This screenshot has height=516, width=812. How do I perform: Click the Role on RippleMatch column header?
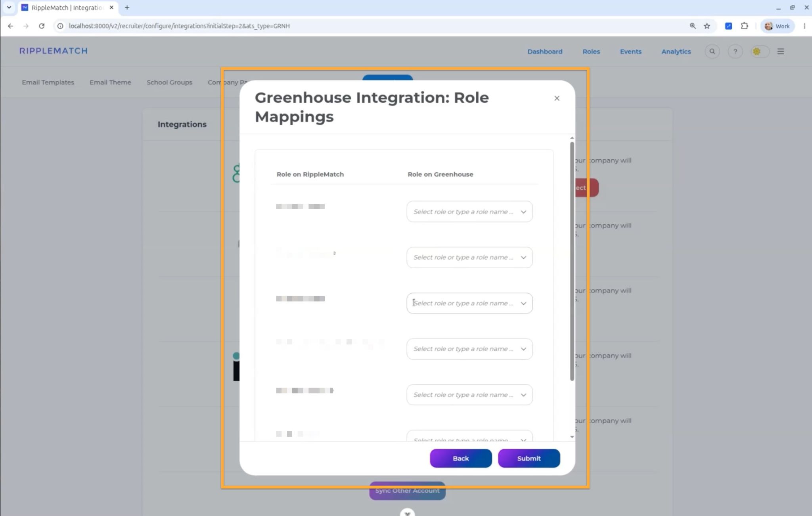(310, 174)
